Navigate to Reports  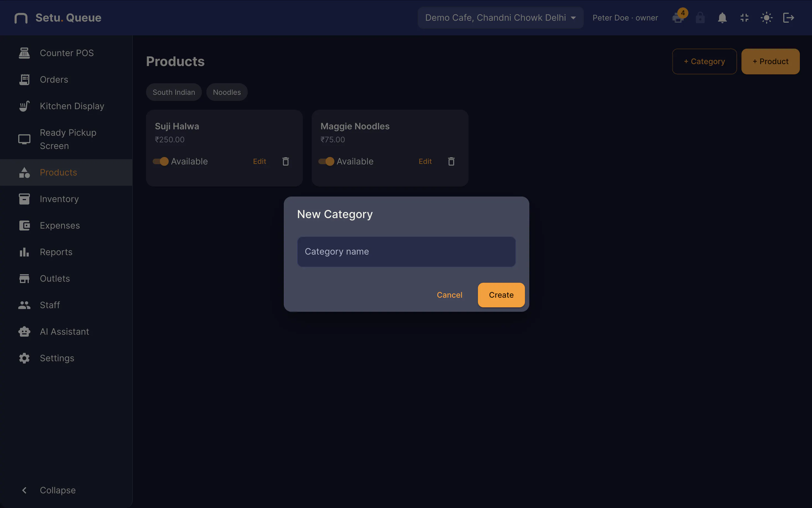pyautogui.click(x=66, y=252)
